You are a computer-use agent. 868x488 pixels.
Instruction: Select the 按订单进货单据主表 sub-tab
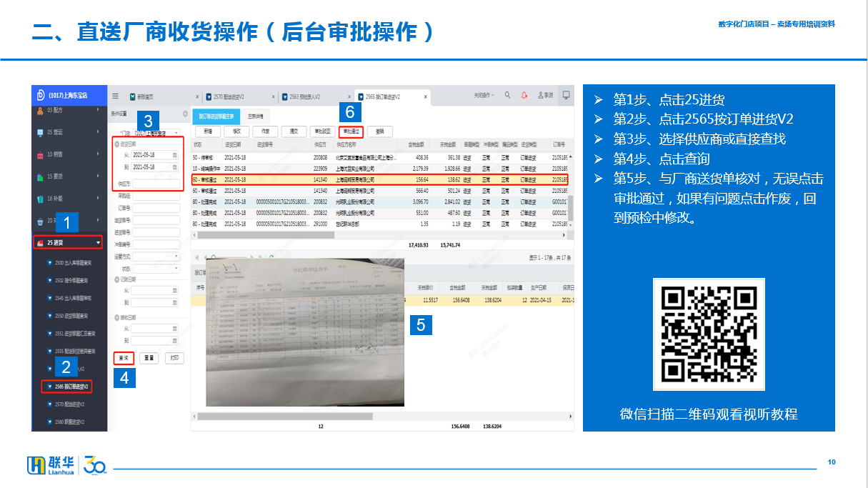[215, 115]
